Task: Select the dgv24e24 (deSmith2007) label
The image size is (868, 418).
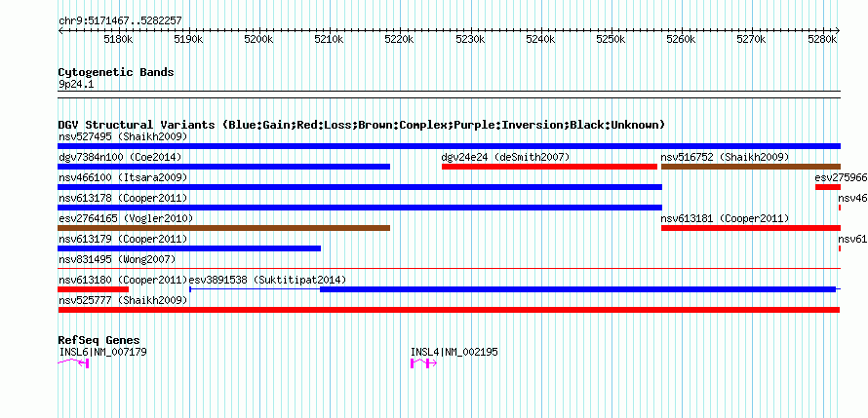Action: pos(505,157)
